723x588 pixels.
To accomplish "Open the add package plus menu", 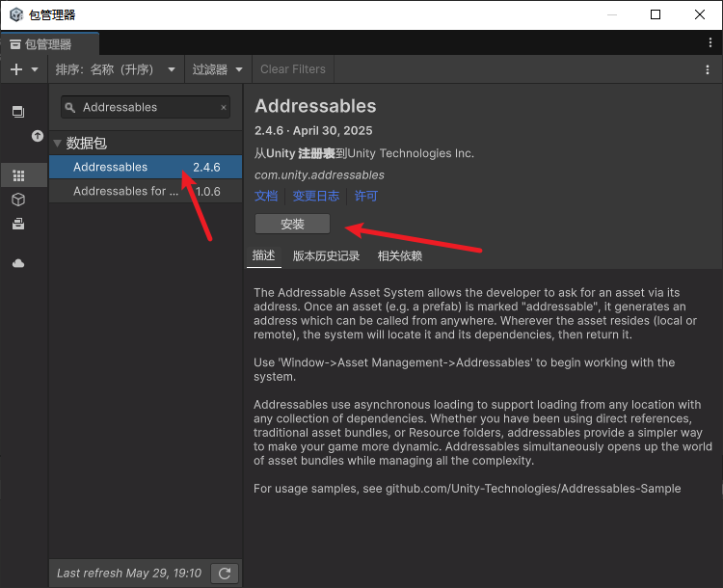I will [16, 69].
